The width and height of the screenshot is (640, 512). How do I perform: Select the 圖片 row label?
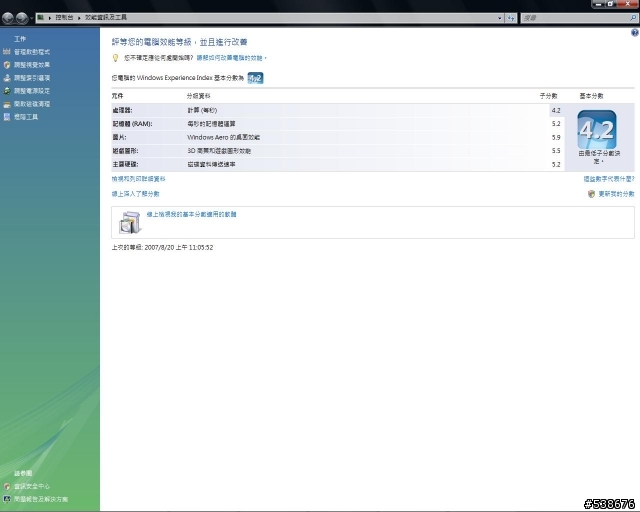pos(119,137)
